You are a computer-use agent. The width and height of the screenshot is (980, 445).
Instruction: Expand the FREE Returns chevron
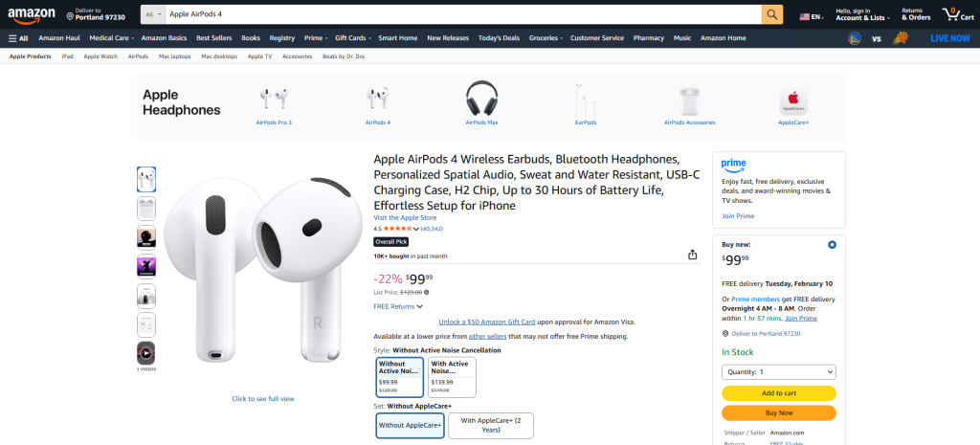pyautogui.click(x=419, y=306)
